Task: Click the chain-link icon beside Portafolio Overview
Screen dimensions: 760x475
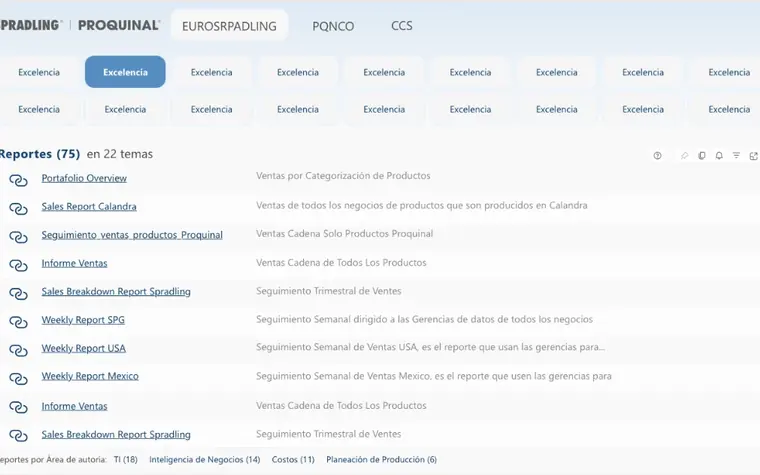Action: coord(18,180)
